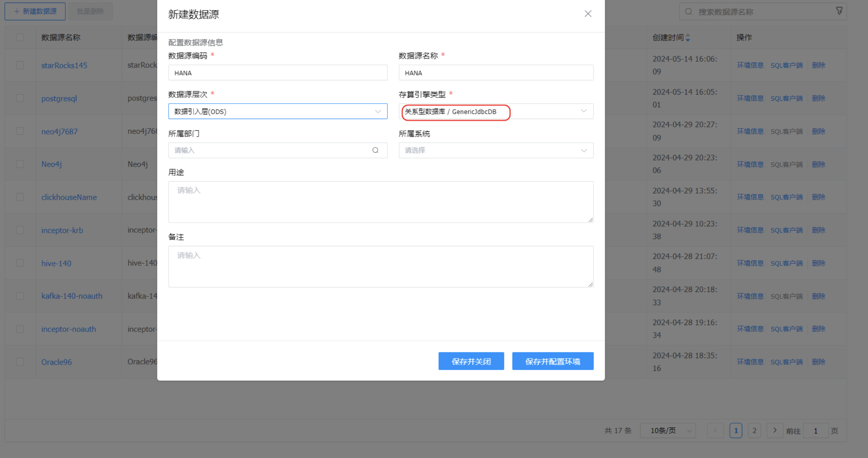Image resolution: width=868 pixels, height=458 pixels.
Task: Click the previous page arrow in pagination
Action: click(715, 430)
